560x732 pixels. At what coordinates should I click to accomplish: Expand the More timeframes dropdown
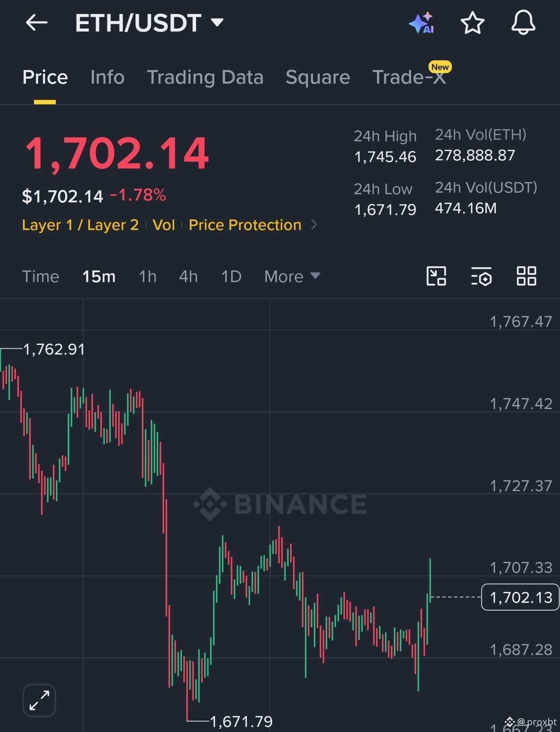[292, 277]
